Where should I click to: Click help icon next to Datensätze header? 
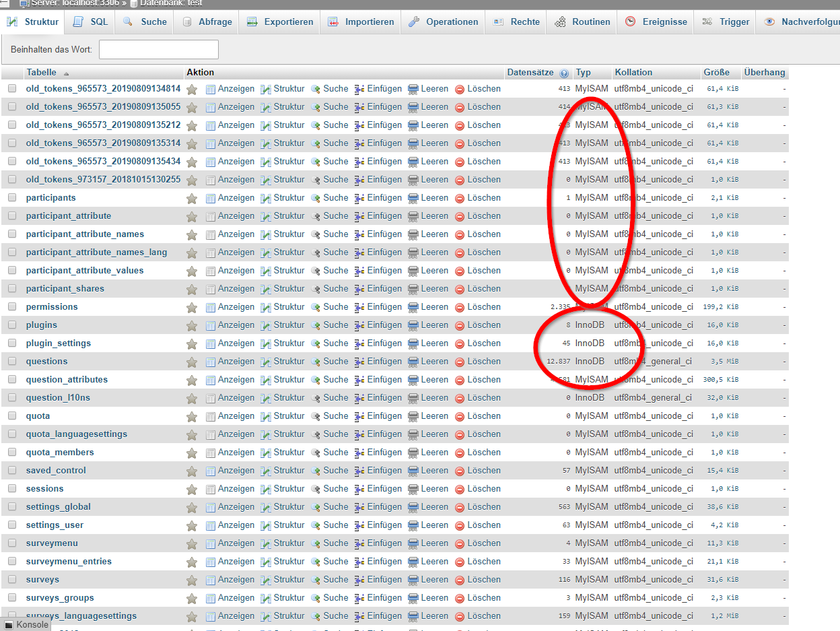click(564, 73)
